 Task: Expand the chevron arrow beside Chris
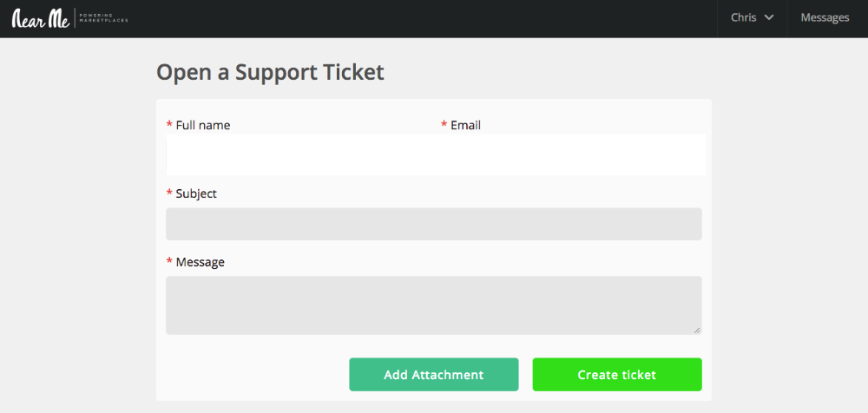[768, 17]
